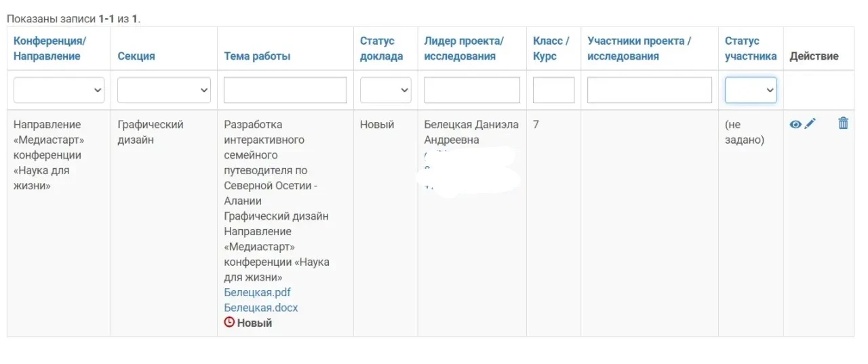868x364 pixels.
Task: Sort by Лидер проекта/исследования header
Action: coord(464,48)
